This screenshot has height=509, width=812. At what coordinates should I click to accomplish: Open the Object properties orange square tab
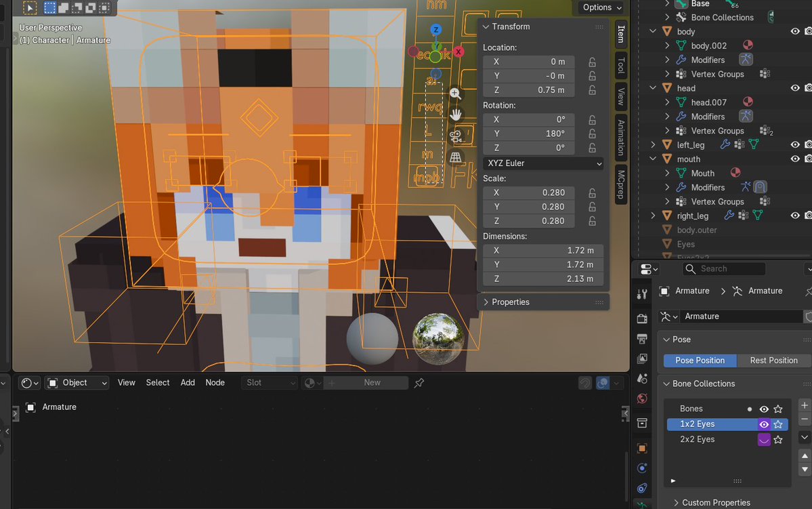642,448
